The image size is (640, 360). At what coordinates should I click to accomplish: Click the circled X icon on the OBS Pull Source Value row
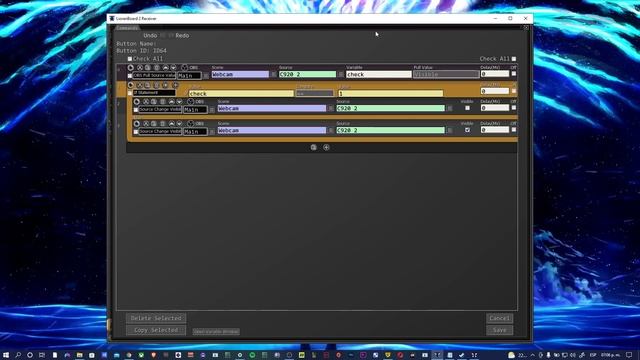click(x=140, y=68)
